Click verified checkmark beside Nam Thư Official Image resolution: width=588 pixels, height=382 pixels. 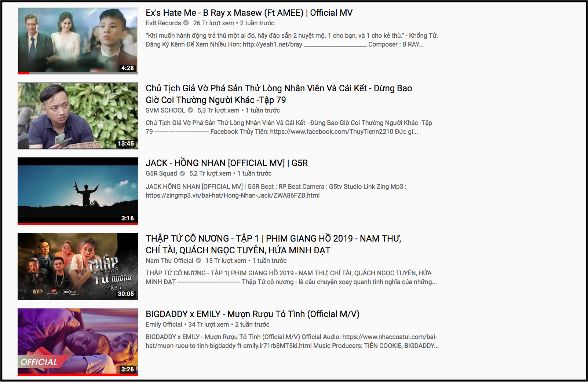[198, 261]
